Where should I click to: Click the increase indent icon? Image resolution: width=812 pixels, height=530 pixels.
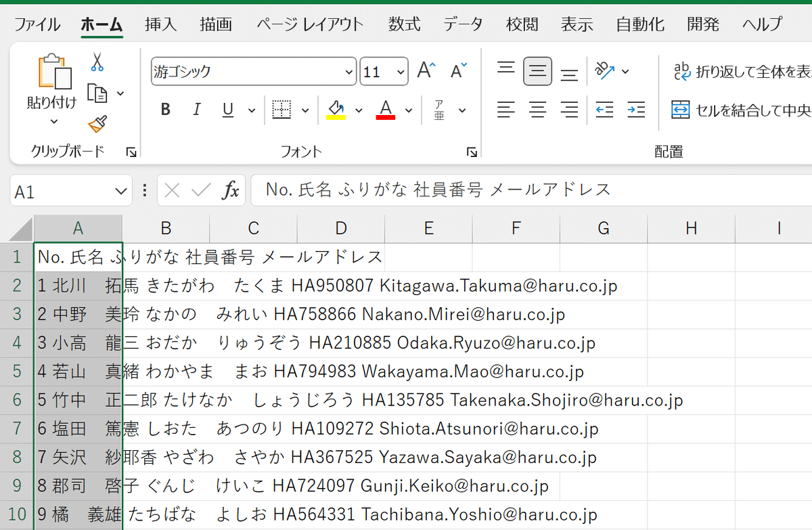point(636,110)
